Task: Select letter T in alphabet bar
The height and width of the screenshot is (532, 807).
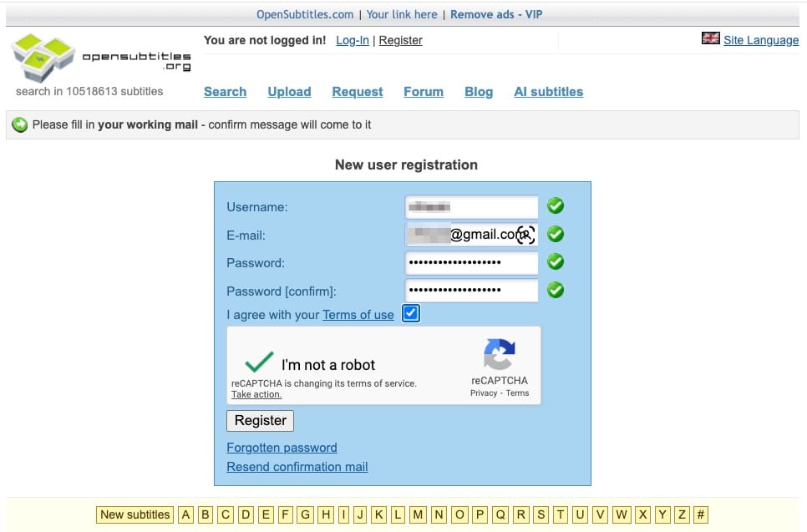Action: [x=561, y=514]
